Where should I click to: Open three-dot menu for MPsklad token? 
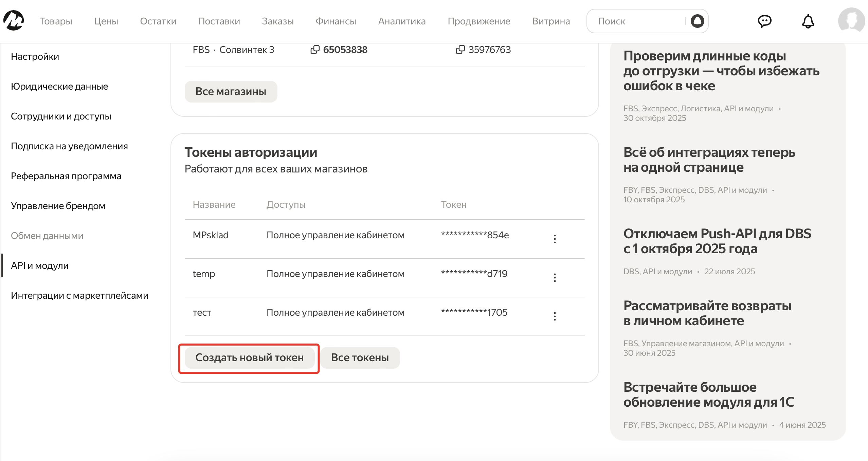tap(555, 239)
